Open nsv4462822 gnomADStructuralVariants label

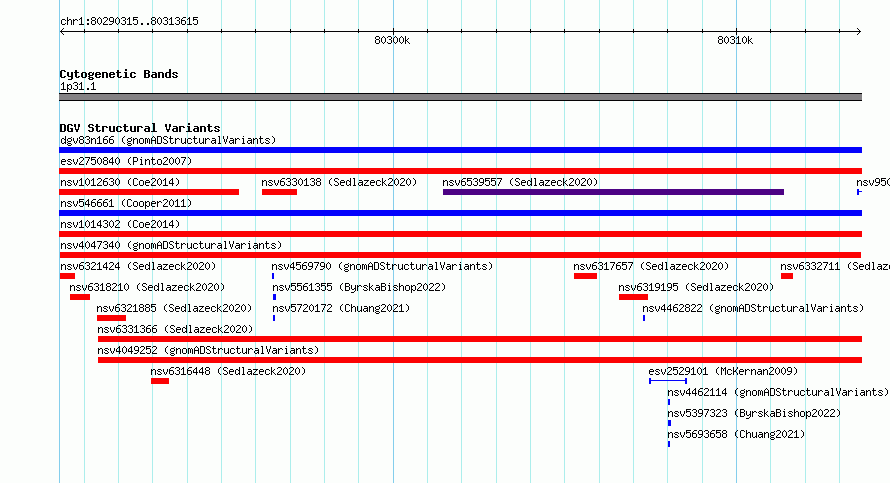click(753, 308)
